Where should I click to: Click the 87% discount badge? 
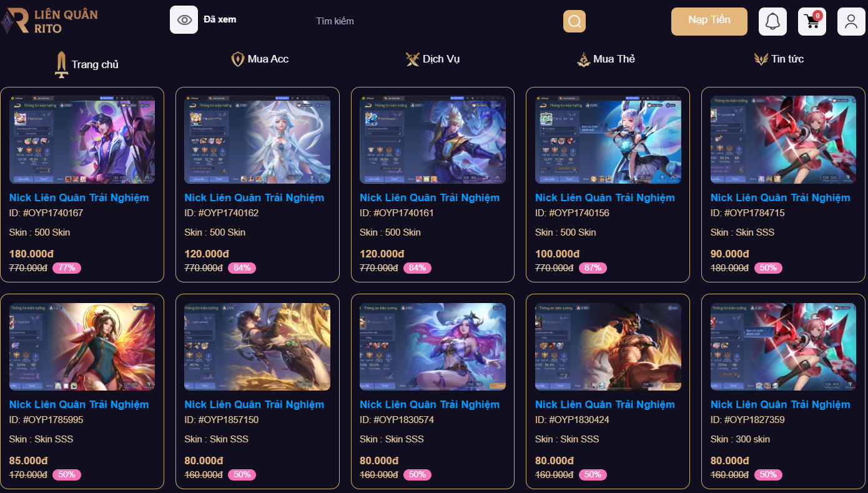(x=593, y=267)
